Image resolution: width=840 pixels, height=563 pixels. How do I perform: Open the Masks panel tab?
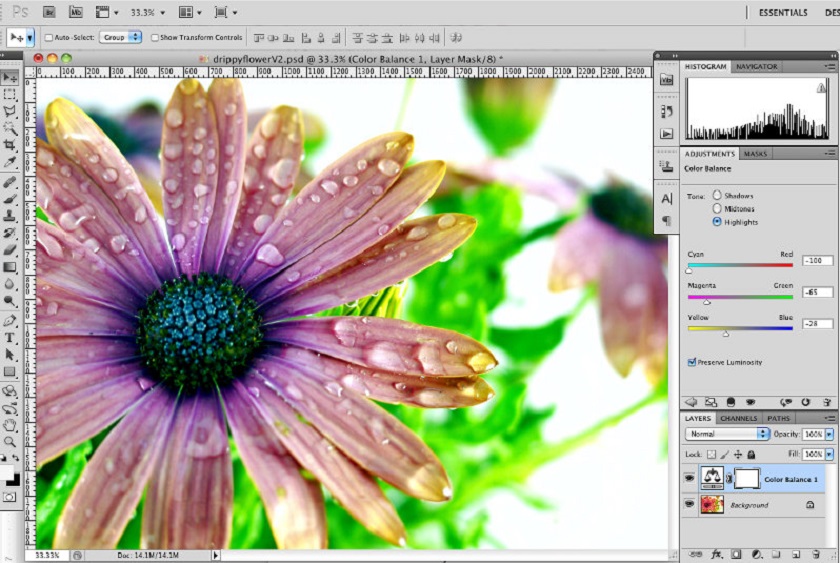click(x=755, y=154)
